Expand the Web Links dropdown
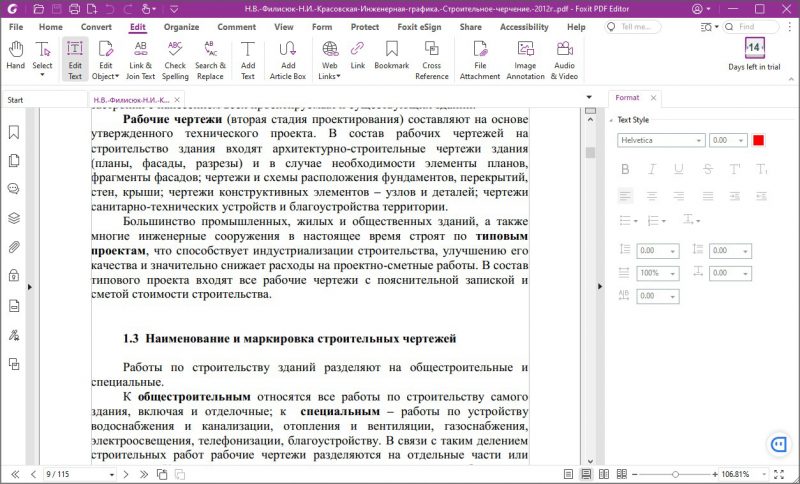This screenshot has height=484, width=800. (338, 77)
